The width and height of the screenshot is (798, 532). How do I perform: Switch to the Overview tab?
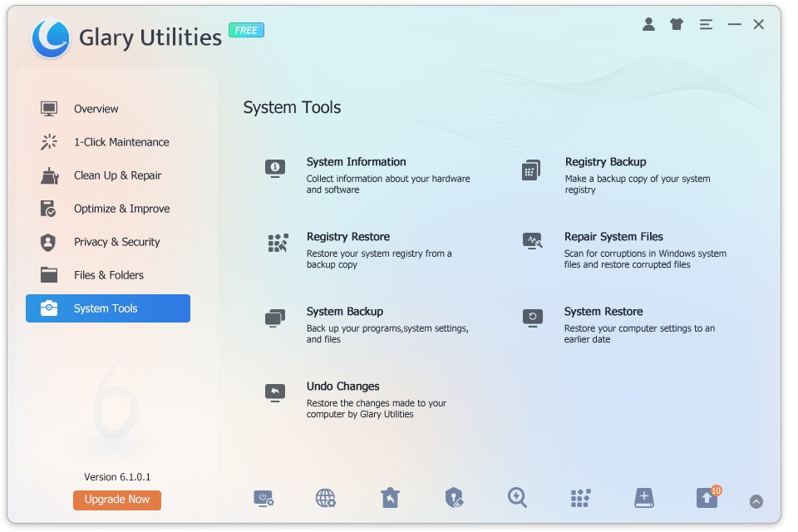tap(96, 109)
